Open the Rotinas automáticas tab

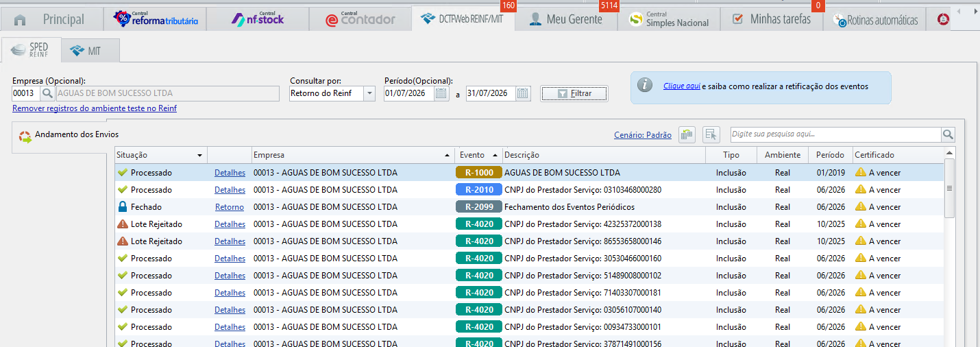(x=874, y=19)
